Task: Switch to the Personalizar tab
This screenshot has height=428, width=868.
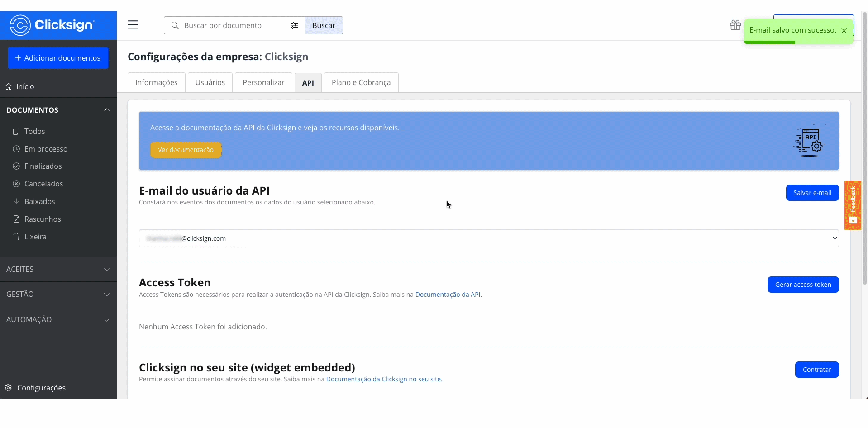Action: click(263, 82)
